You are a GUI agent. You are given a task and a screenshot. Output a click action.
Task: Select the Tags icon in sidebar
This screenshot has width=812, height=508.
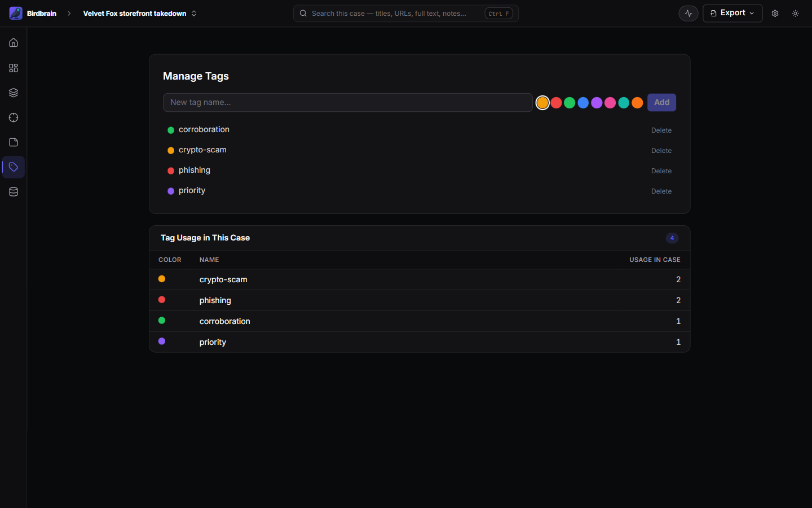click(14, 167)
